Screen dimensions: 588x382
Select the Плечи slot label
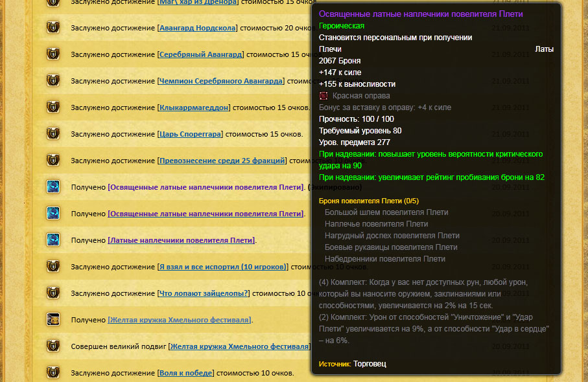(x=330, y=49)
